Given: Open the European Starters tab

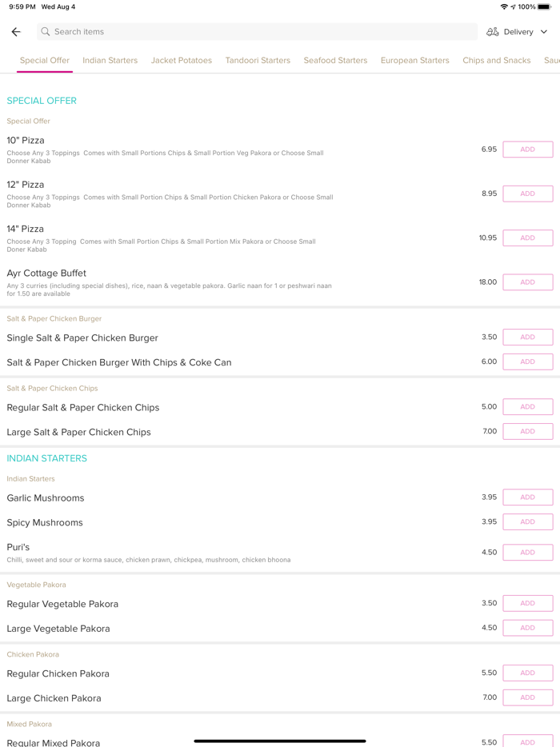Looking at the screenshot, I should pos(414,61).
